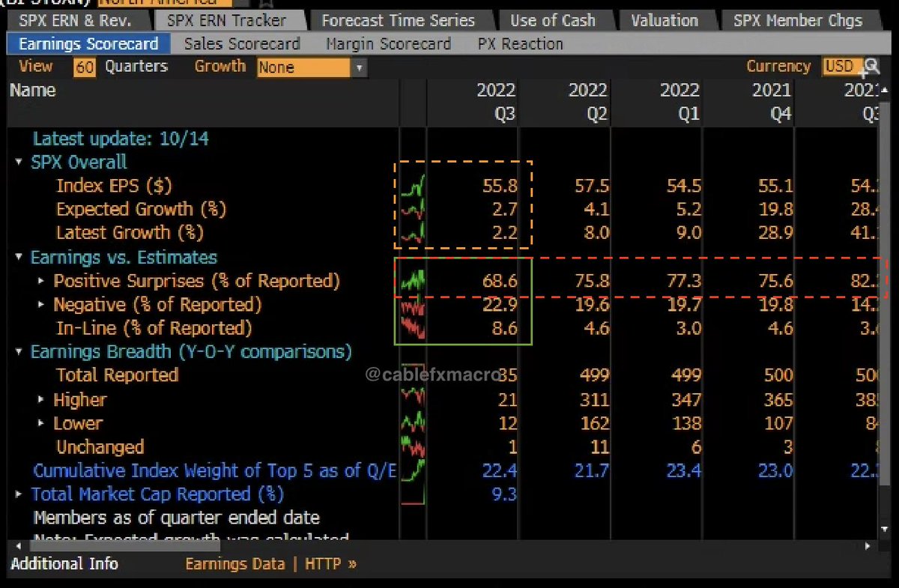The width and height of the screenshot is (899, 588).
Task: Collapse the SPX Overall section
Action: coord(18,162)
